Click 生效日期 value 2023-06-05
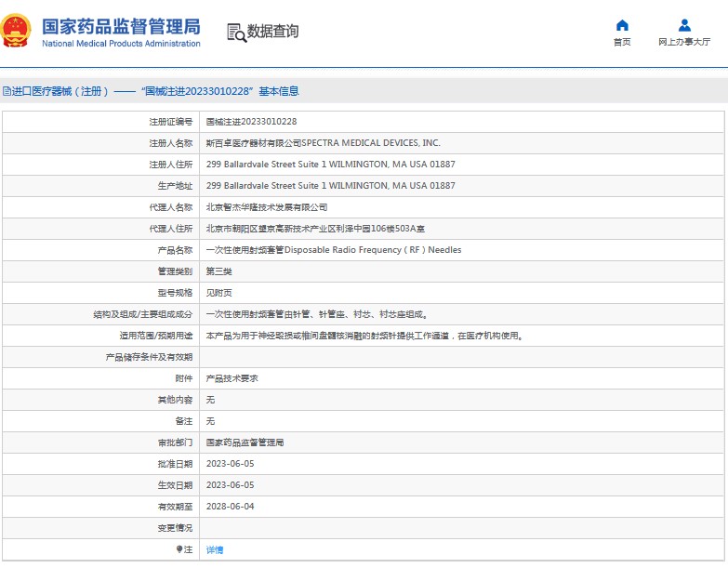This screenshot has width=728, height=568. (x=231, y=485)
